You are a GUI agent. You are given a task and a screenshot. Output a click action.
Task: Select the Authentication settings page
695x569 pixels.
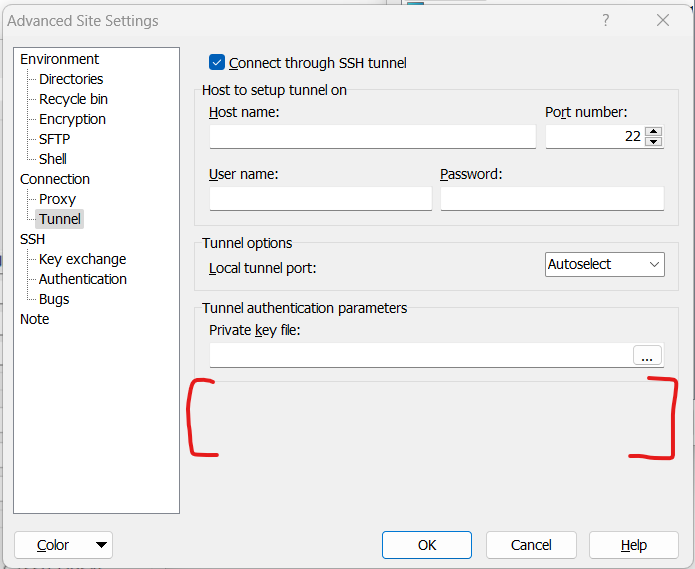pyautogui.click(x=82, y=279)
